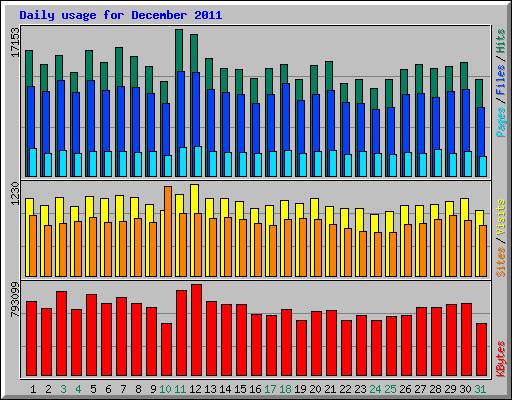Click day label 22 on the x-axis
Screen dimensions: 512x400
345,389
